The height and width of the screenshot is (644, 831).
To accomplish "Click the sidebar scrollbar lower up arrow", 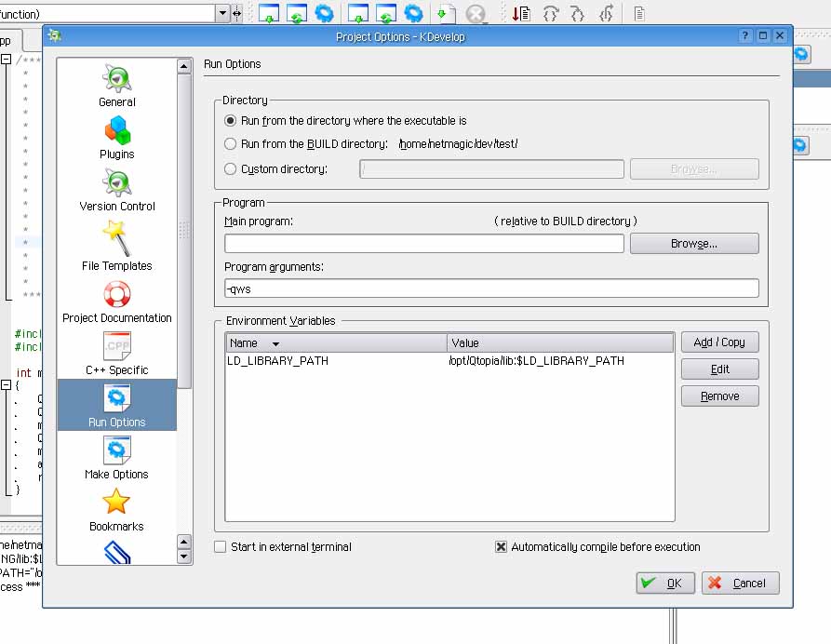I will (x=184, y=542).
